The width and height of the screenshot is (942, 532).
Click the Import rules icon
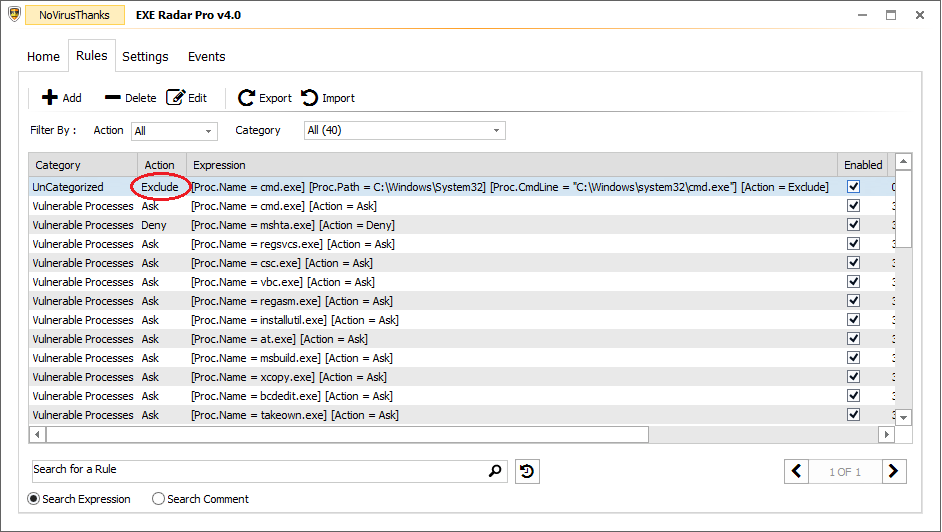[310, 98]
